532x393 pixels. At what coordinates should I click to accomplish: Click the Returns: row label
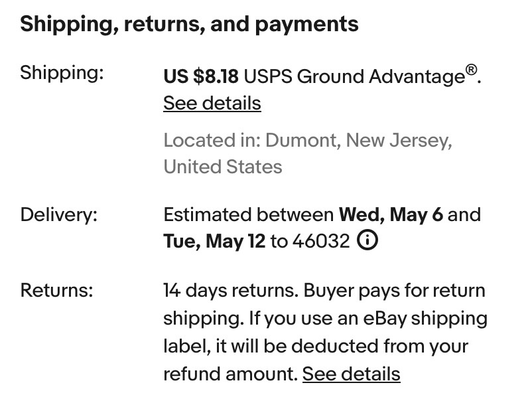click(56, 290)
